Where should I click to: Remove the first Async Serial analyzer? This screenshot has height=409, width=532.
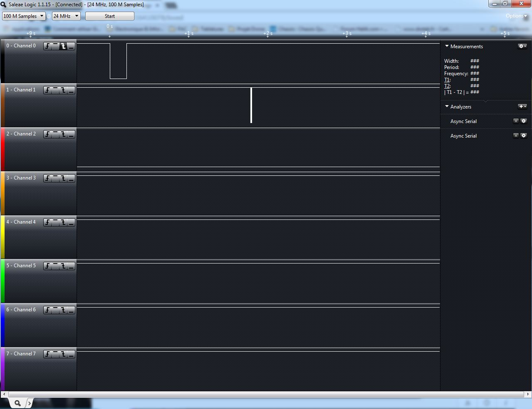point(516,121)
